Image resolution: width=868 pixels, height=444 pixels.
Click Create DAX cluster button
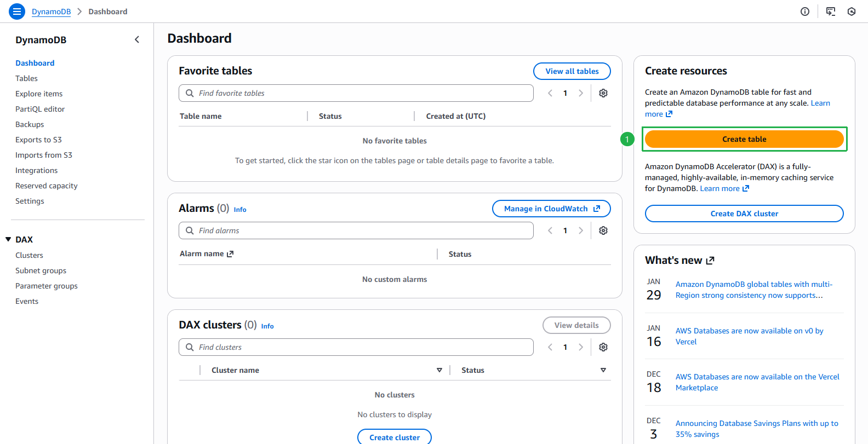[x=744, y=214]
